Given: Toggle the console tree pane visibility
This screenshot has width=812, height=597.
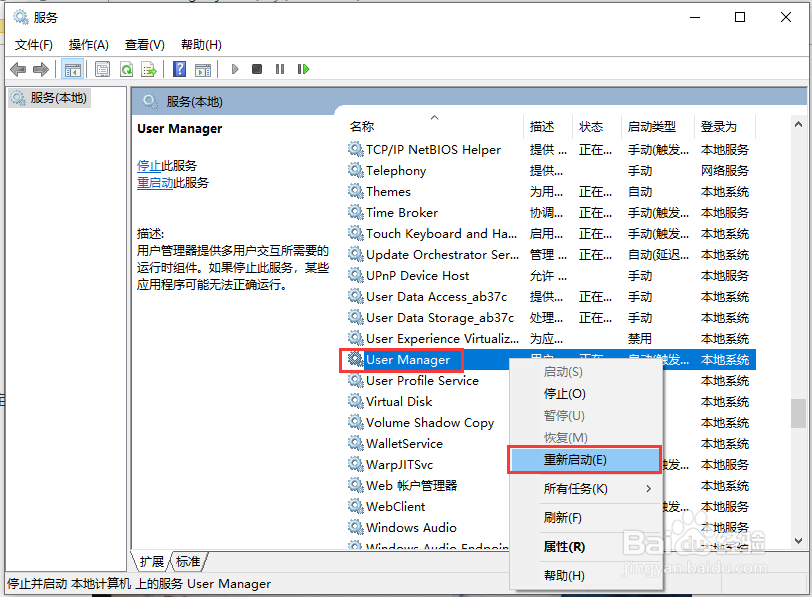Looking at the screenshot, I should click(x=72, y=69).
